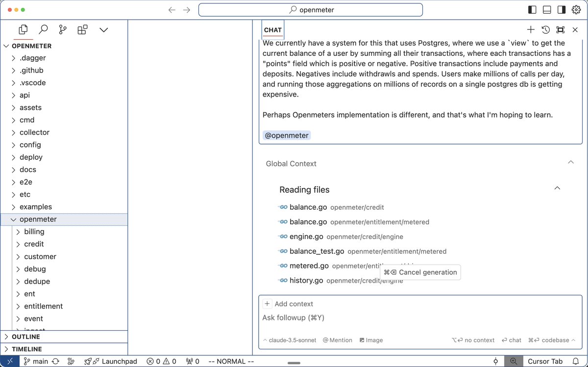Click the Launchpad status bar item
This screenshot has width=588, height=367.
(x=111, y=361)
